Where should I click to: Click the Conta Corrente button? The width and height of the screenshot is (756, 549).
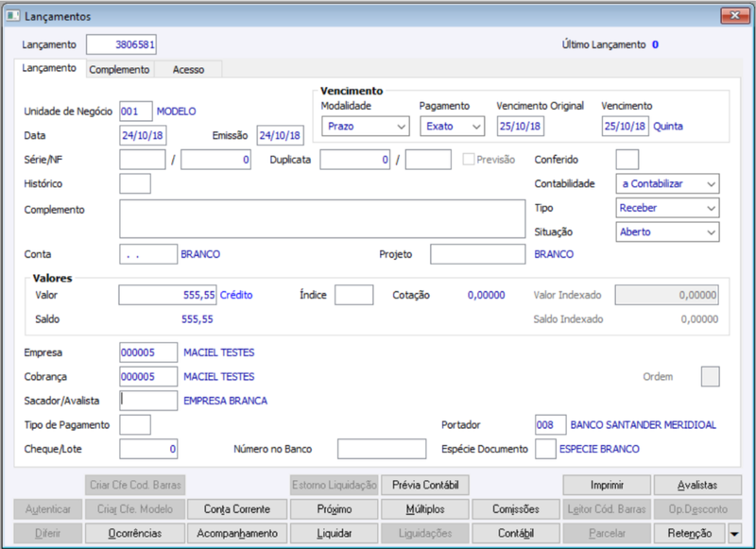pos(237,509)
